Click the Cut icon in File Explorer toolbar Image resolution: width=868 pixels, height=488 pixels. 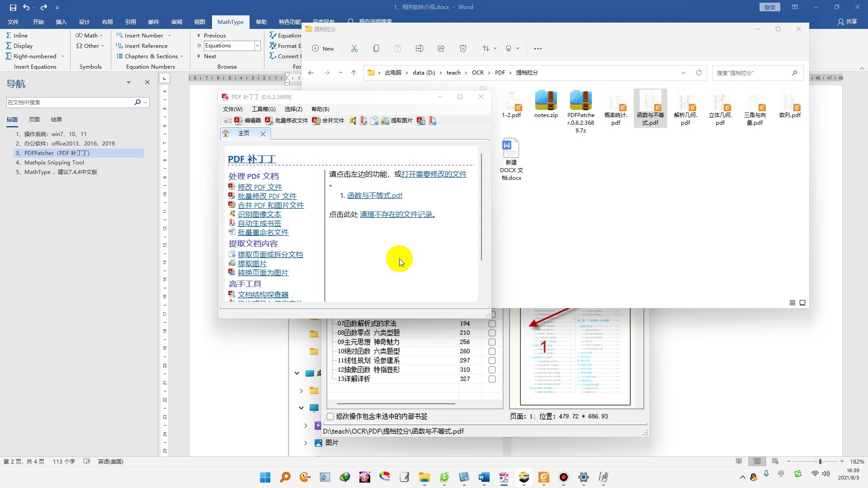pos(354,48)
